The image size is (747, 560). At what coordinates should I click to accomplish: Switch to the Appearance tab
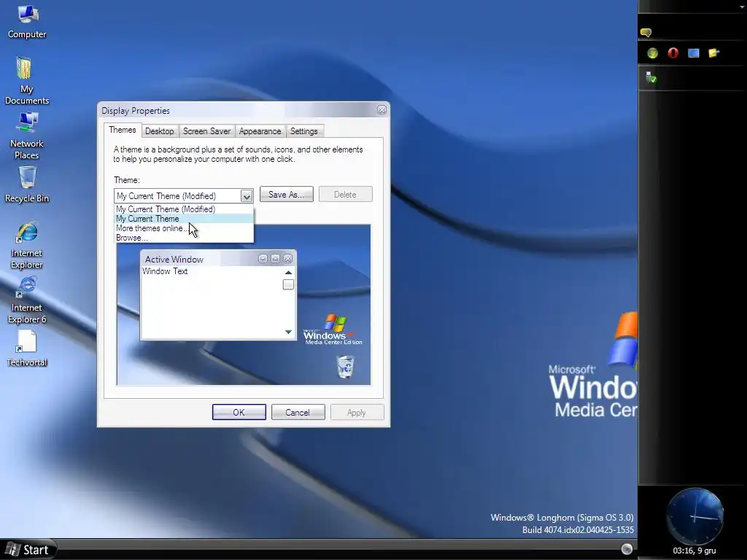(260, 131)
